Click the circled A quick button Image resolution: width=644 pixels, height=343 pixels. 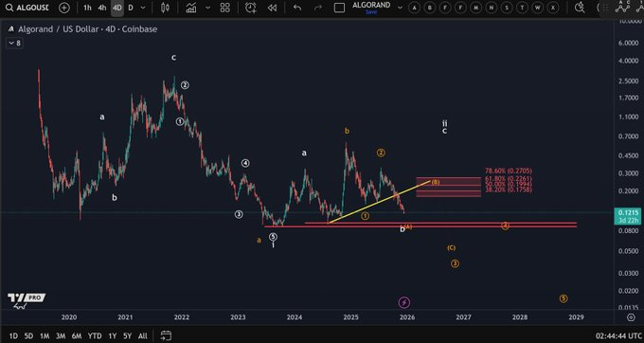pos(415,8)
